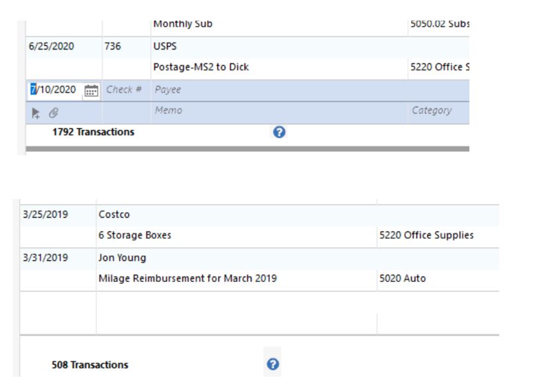Click the 7/10/2020 date field
Screen dimensions: 537x392
(x=54, y=90)
